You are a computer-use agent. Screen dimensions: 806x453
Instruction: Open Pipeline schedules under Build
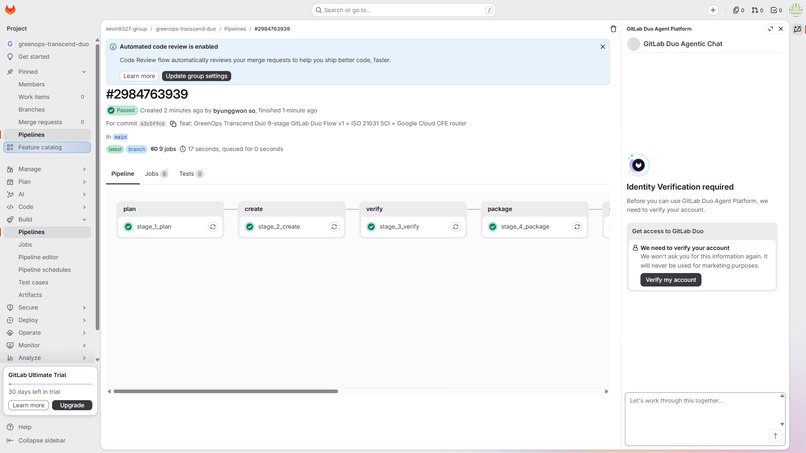[45, 270]
